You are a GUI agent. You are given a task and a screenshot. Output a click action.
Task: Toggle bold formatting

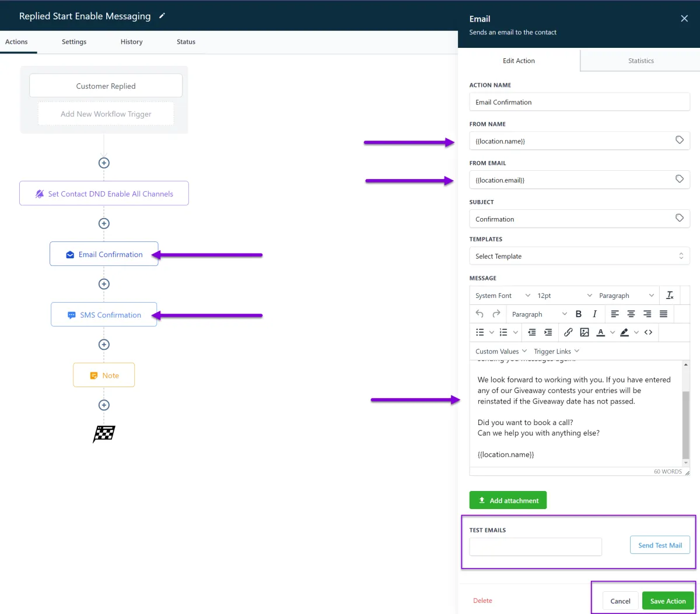point(579,314)
